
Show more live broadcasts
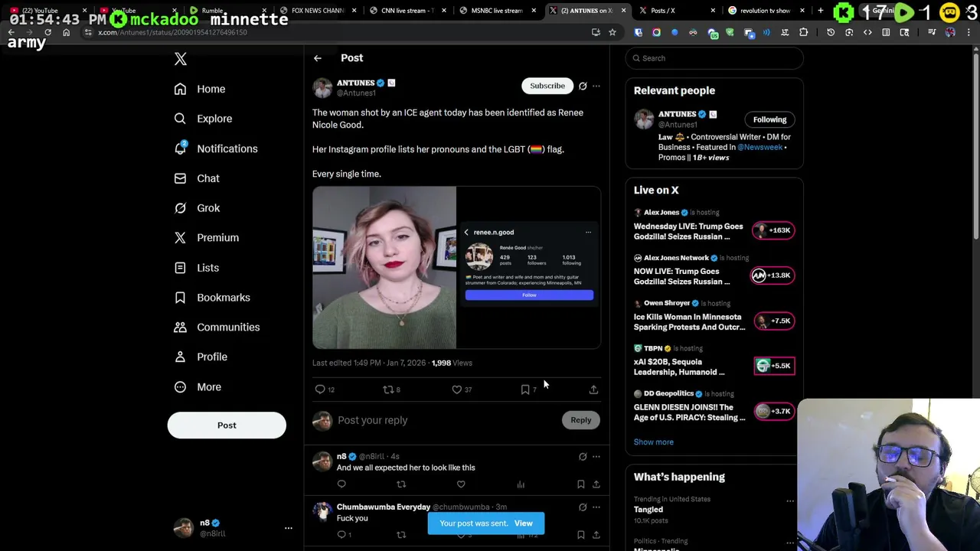coord(654,442)
